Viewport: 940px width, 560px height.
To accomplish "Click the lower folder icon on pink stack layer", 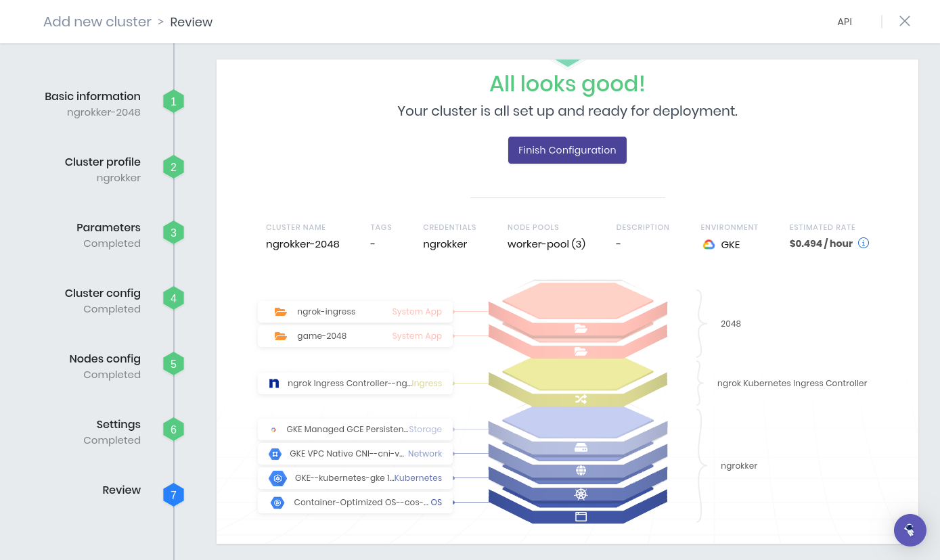I will (581, 351).
